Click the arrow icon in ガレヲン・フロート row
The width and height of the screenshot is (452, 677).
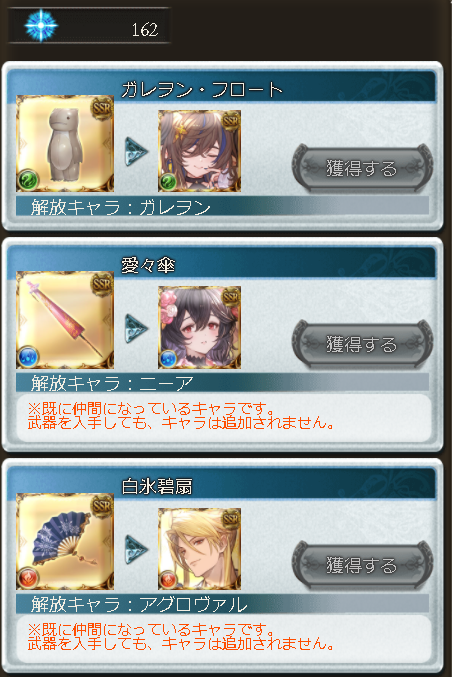pyautogui.click(x=136, y=152)
